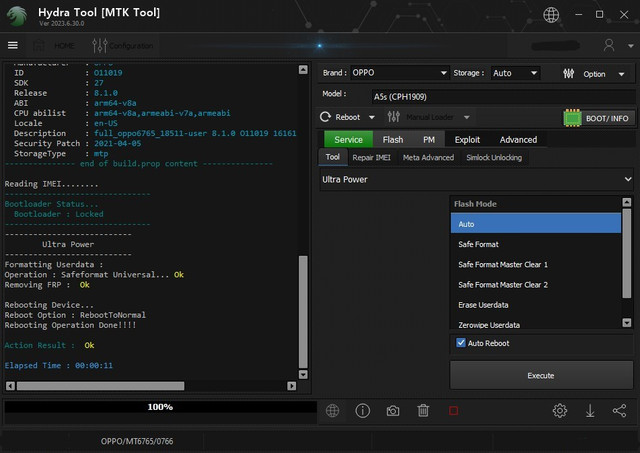
Task: Expand the Reboot options arrow
Action: pyautogui.click(x=371, y=118)
